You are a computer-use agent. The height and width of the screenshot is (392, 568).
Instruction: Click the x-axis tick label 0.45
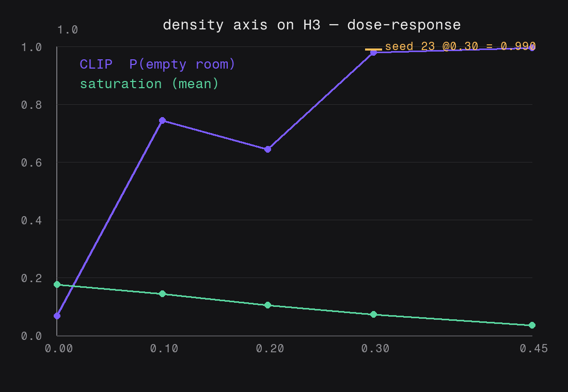(x=534, y=349)
